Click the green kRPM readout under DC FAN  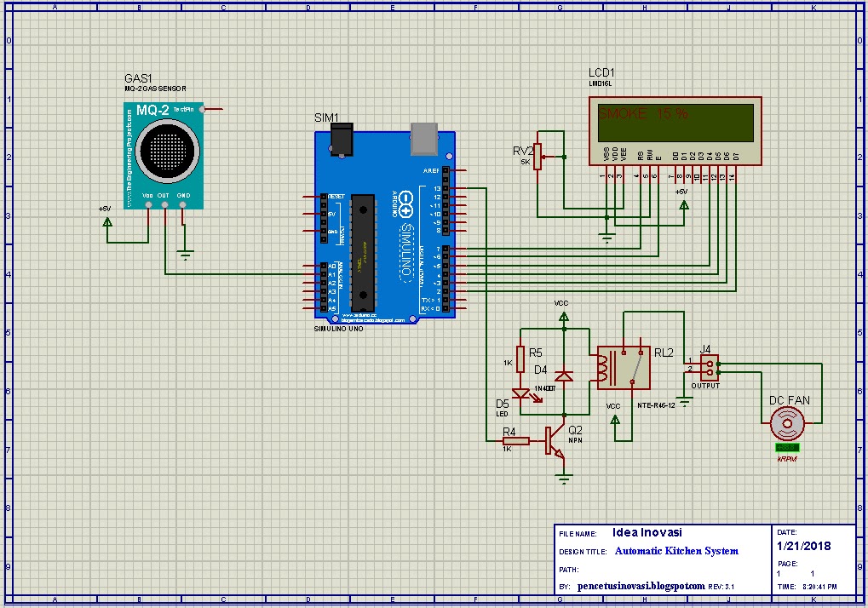pos(786,447)
